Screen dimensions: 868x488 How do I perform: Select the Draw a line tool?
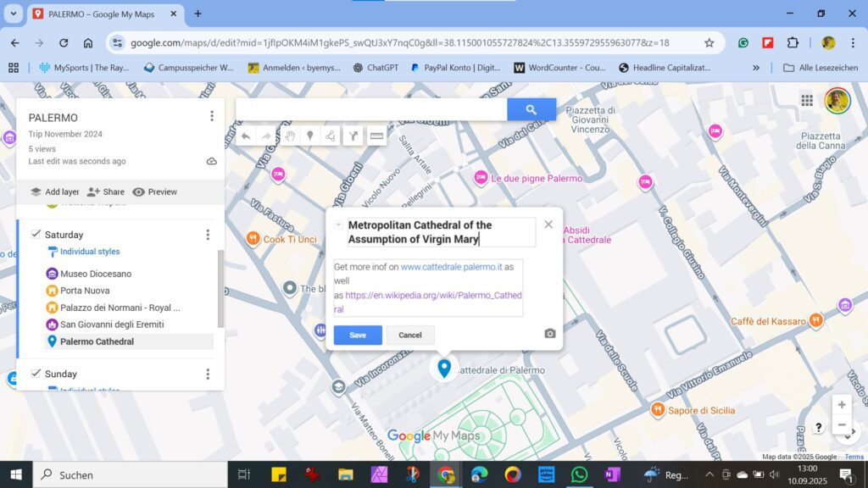(x=331, y=136)
